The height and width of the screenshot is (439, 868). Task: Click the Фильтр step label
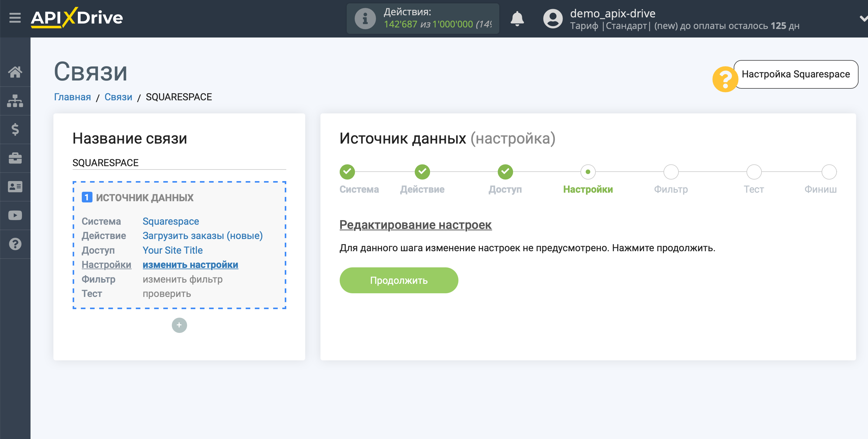pyautogui.click(x=671, y=190)
